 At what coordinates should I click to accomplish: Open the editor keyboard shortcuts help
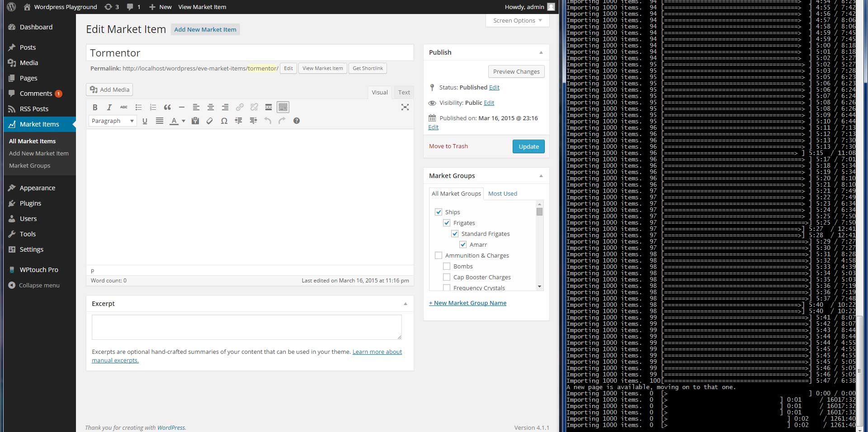[297, 121]
